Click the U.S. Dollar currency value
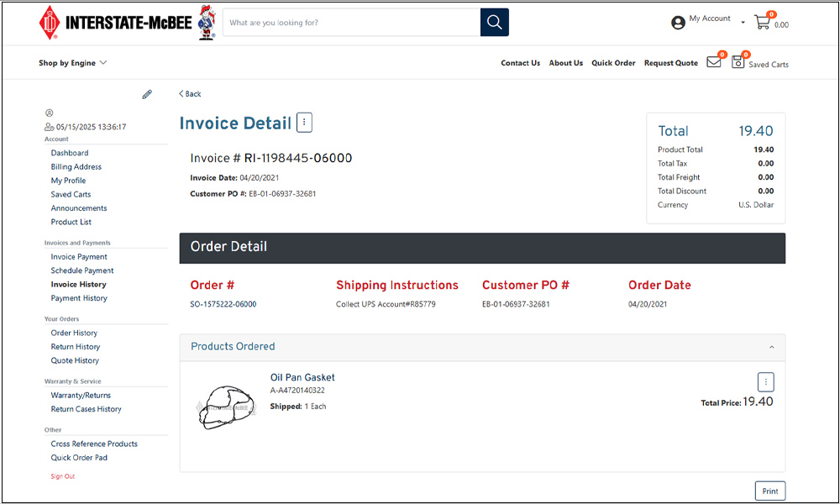 pyautogui.click(x=756, y=205)
